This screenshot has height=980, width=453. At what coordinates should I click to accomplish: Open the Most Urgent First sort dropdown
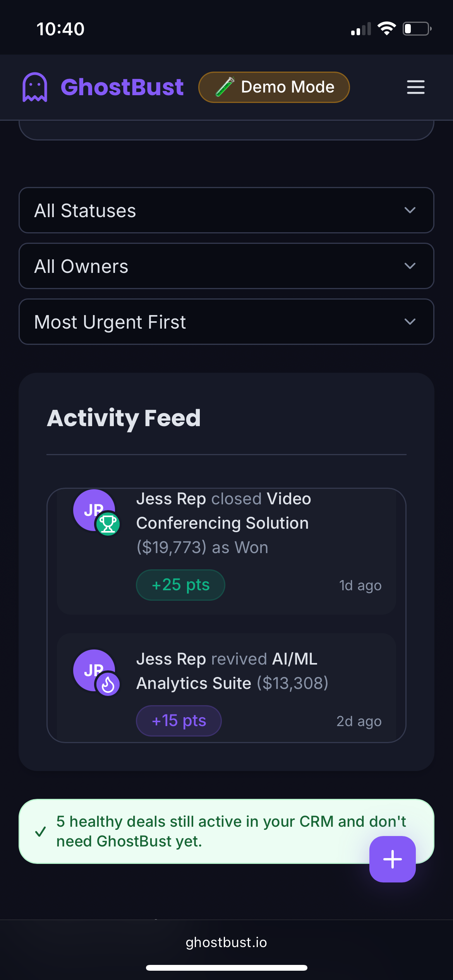(x=226, y=322)
